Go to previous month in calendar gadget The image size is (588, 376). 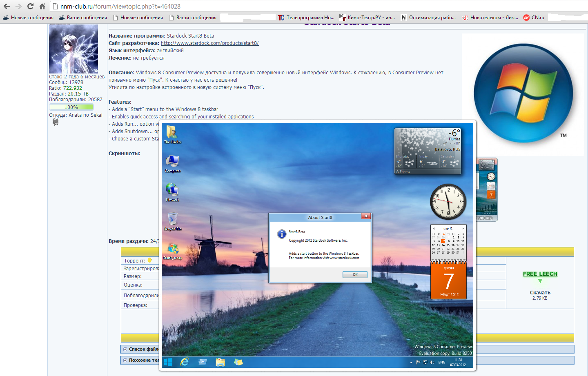[434, 229]
